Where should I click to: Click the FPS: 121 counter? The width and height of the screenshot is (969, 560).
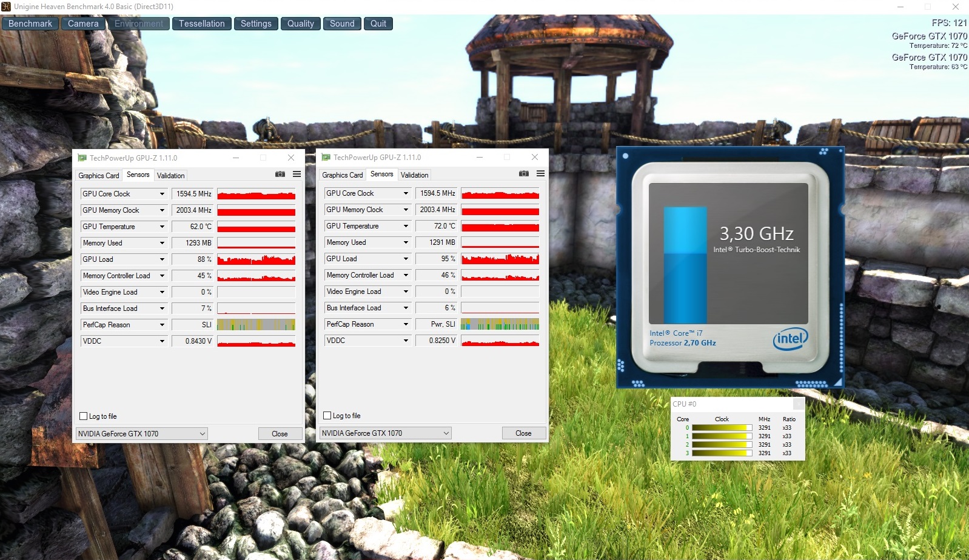(x=949, y=23)
